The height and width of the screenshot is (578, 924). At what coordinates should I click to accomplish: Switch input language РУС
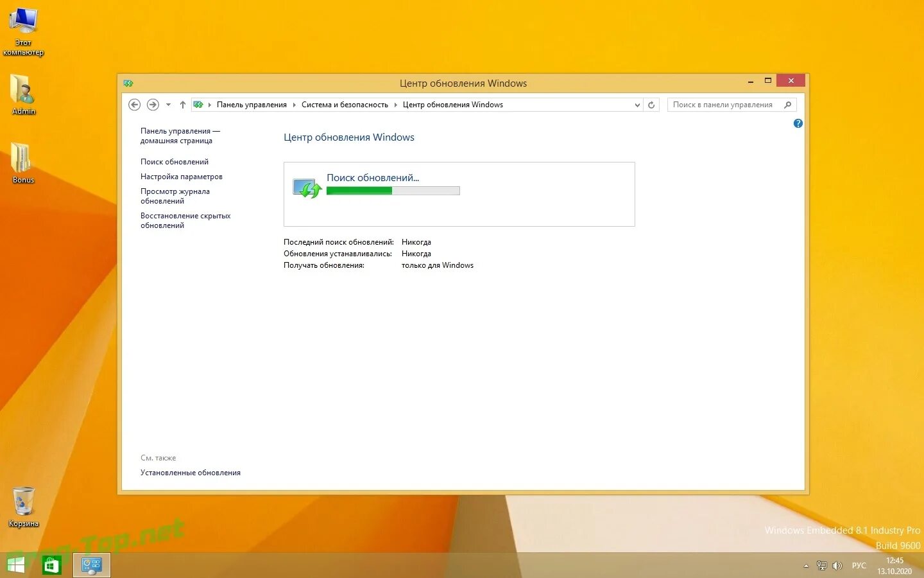tap(859, 565)
